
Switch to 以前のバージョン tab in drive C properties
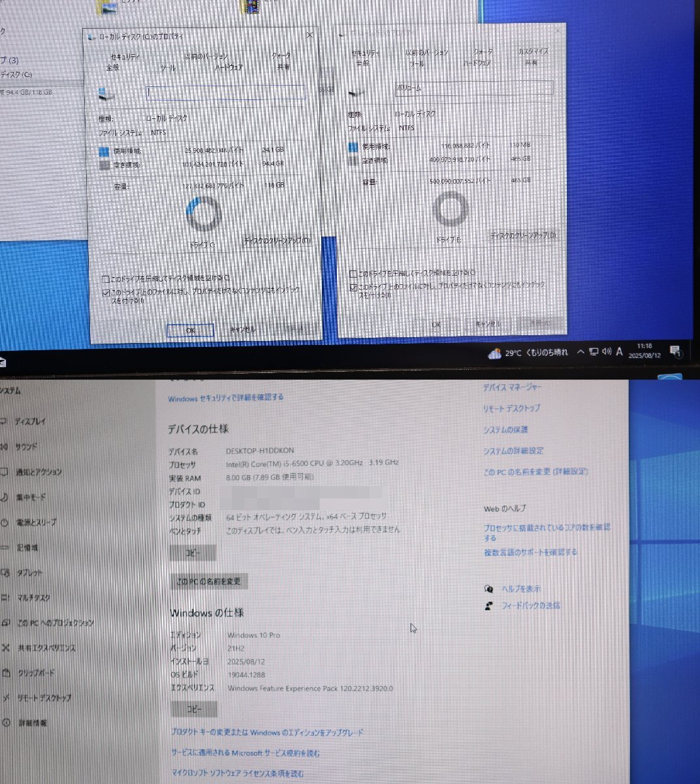coord(206,57)
